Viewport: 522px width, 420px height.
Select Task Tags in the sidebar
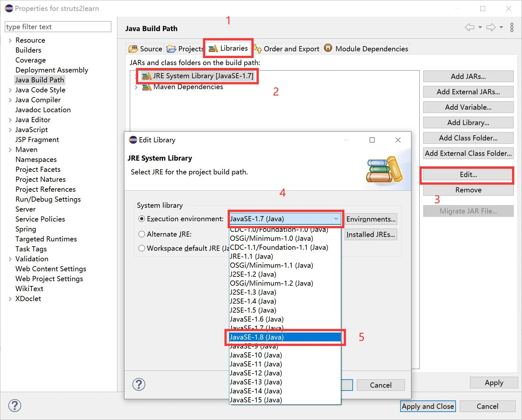click(x=31, y=249)
